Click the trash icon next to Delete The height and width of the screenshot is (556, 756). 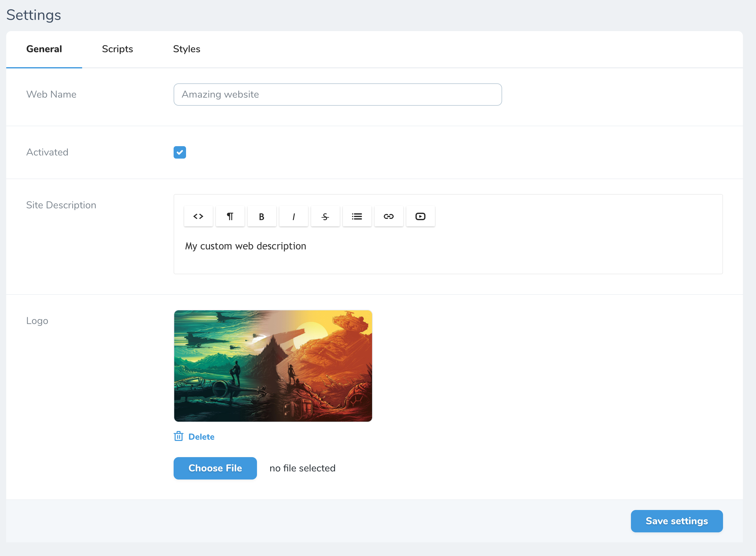pyautogui.click(x=179, y=436)
